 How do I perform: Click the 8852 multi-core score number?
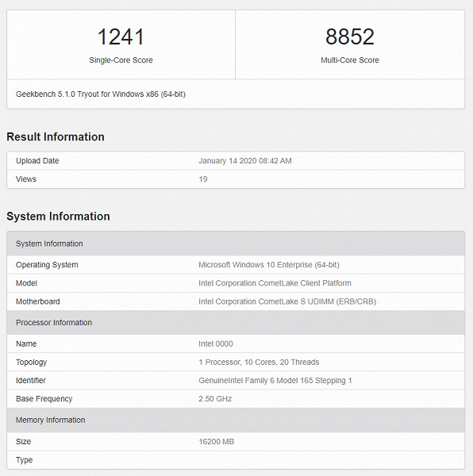(350, 36)
